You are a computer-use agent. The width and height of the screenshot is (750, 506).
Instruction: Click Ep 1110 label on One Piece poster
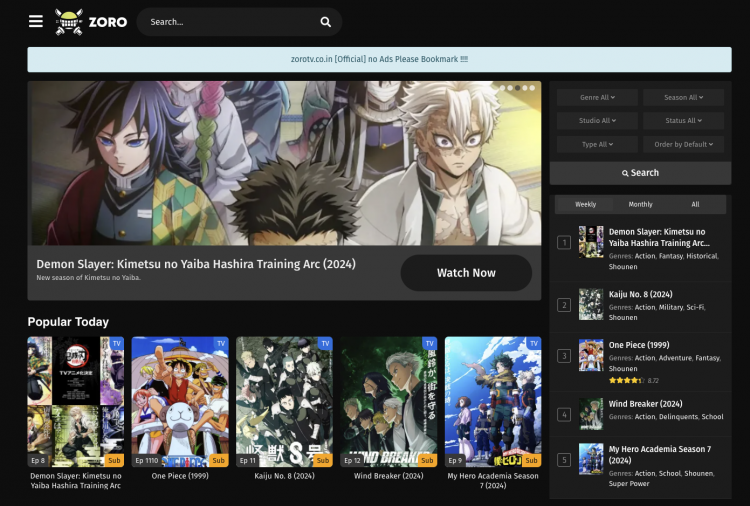(146, 460)
